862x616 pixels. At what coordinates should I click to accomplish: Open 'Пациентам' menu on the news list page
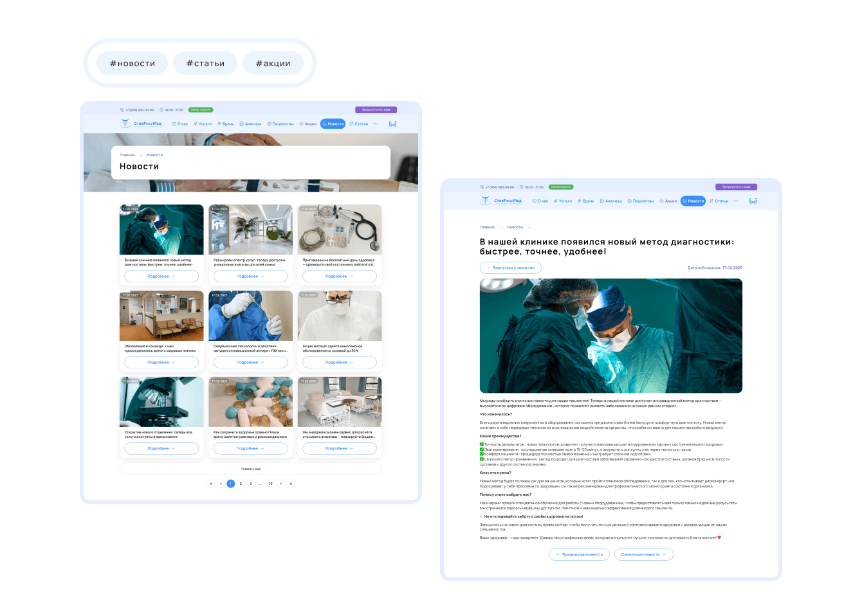(x=280, y=123)
